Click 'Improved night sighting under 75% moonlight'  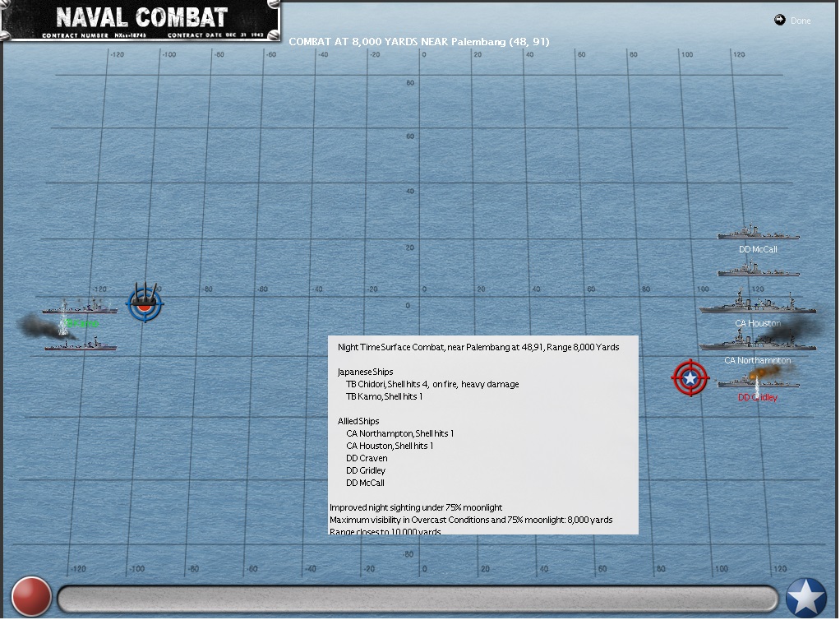point(416,507)
